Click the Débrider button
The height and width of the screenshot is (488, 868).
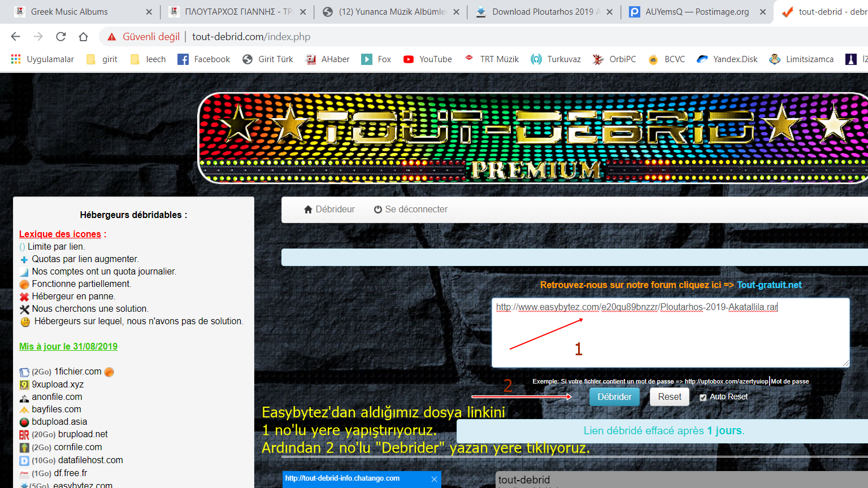[x=614, y=397]
